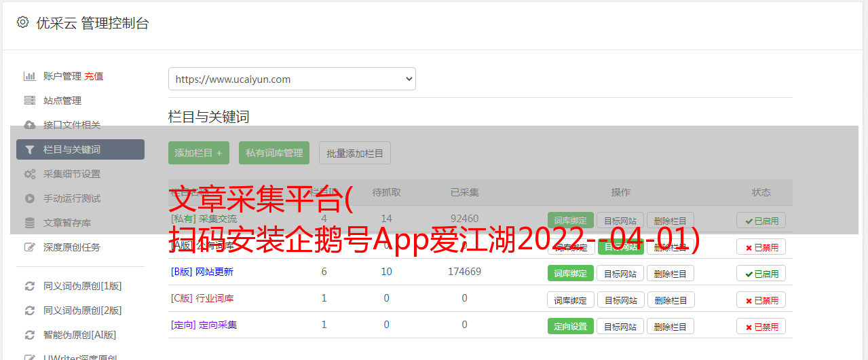Click the server icon for 站点管理
Image resolution: width=868 pixels, height=360 pixels.
30,101
